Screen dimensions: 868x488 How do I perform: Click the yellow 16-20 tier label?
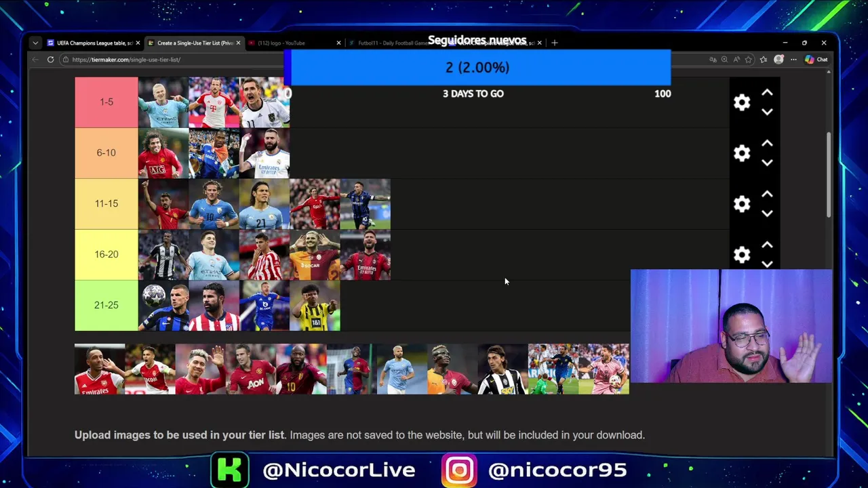[106, 255]
